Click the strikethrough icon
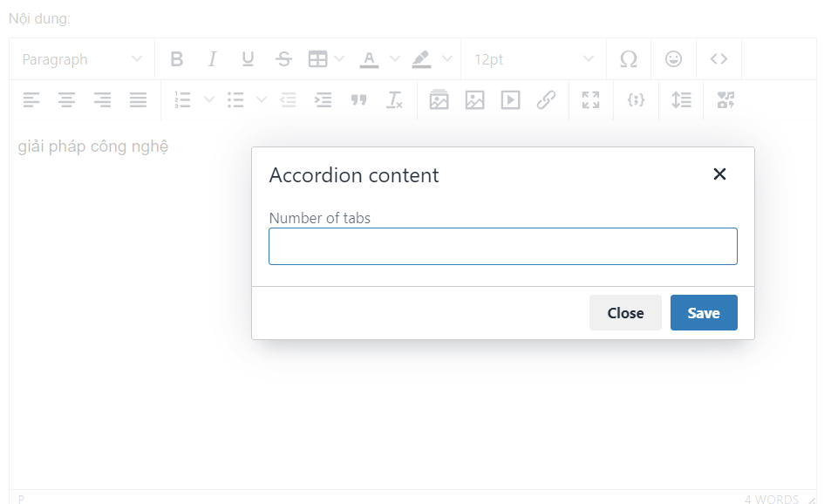The image size is (831, 504). click(283, 59)
